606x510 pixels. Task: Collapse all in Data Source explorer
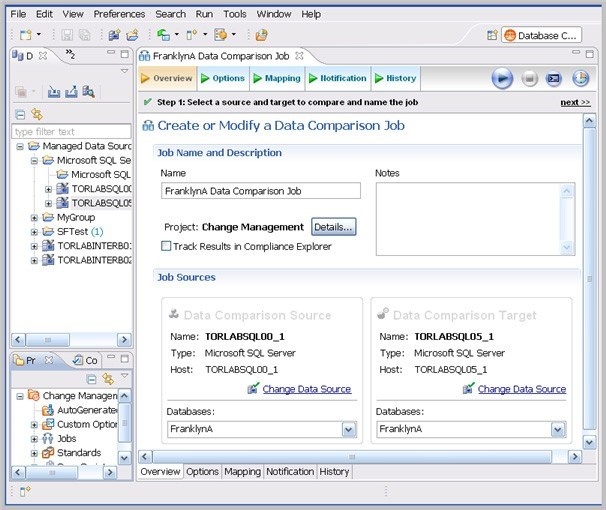coord(20,115)
